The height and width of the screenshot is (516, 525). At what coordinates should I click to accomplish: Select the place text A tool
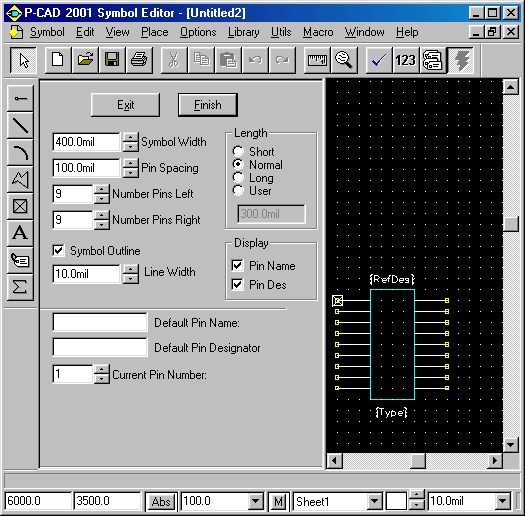(x=20, y=233)
